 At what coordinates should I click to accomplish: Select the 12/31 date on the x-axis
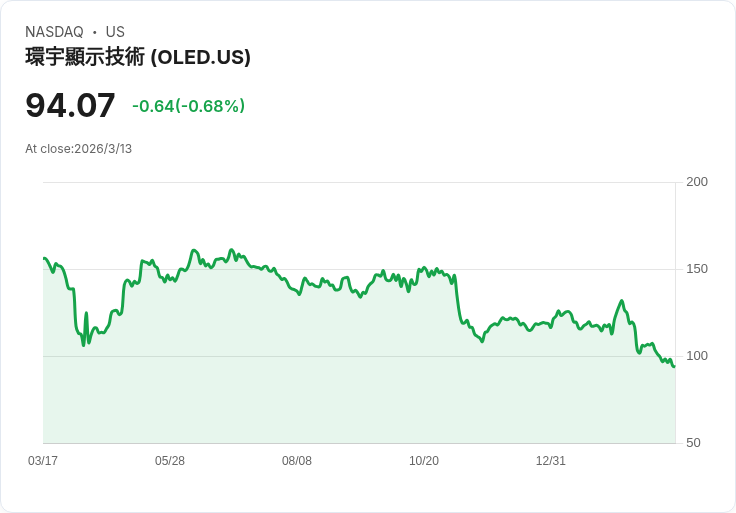[x=551, y=461]
